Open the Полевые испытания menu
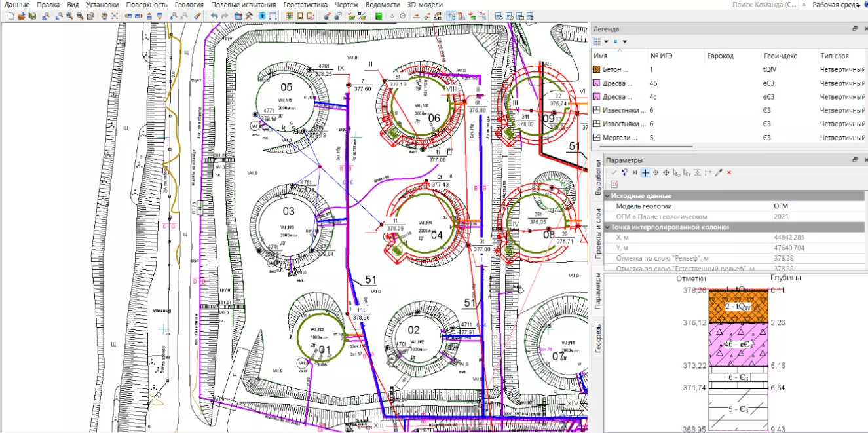Image resolution: width=868 pixels, height=433 pixels. [x=243, y=5]
